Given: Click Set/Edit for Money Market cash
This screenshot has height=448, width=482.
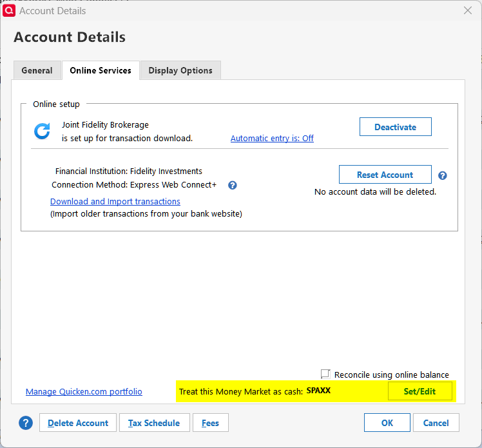Looking at the screenshot, I should click(420, 391).
